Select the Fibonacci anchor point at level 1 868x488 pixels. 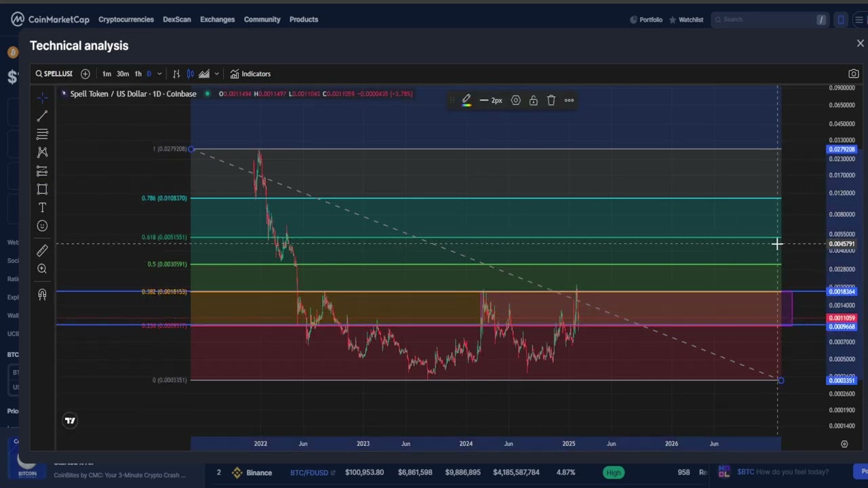(192, 149)
